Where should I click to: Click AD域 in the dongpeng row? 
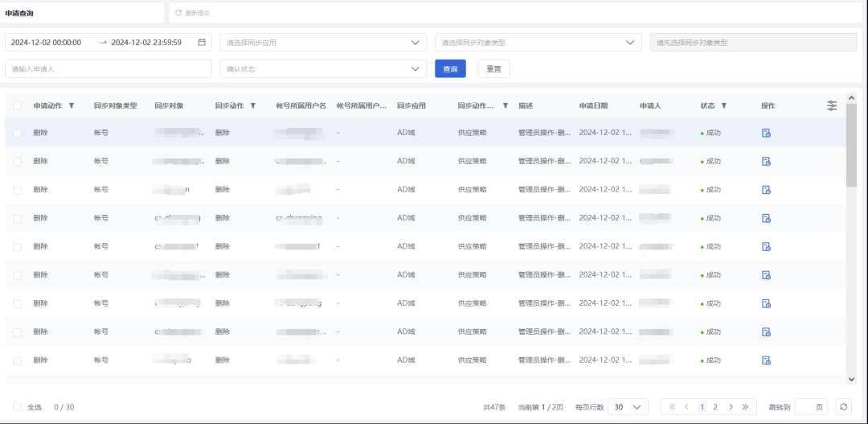(x=406, y=304)
